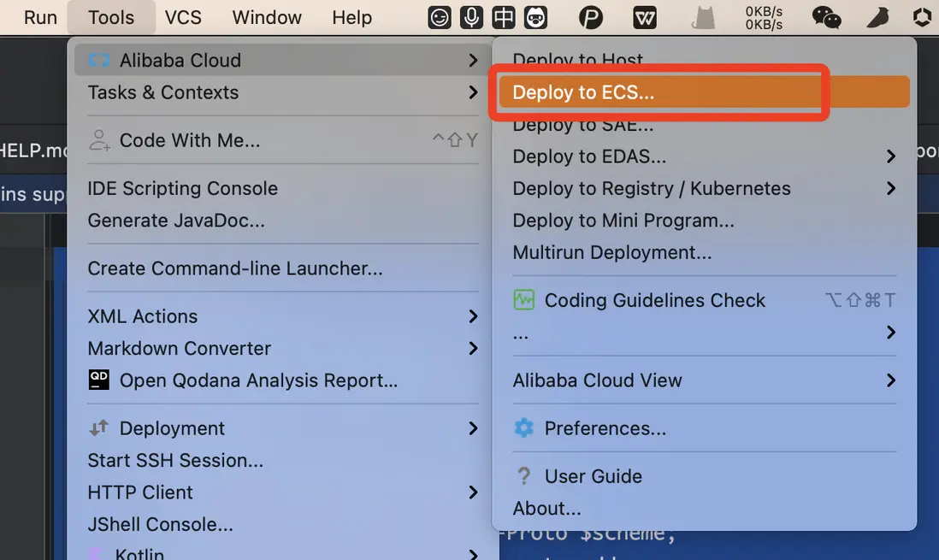The height and width of the screenshot is (560, 939).
Task: Expand the ellipsis submenu arrow
Action: [x=891, y=333]
